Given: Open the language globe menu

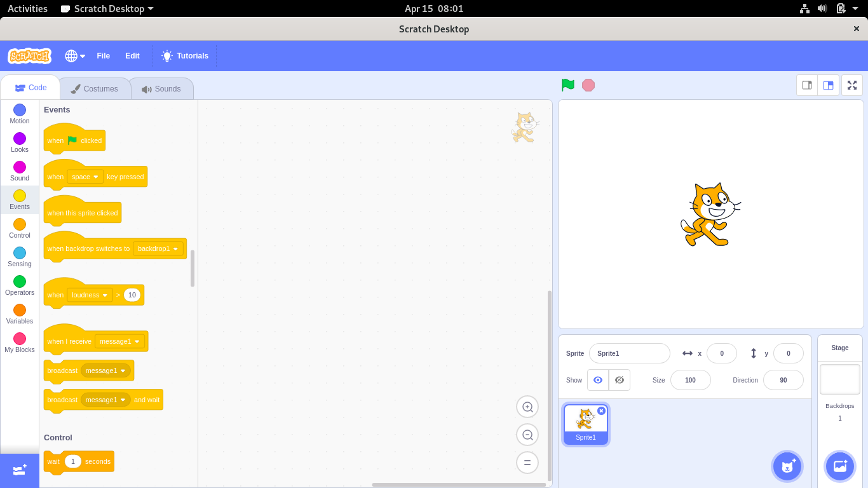Looking at the screenshot, I should point(75,56).
